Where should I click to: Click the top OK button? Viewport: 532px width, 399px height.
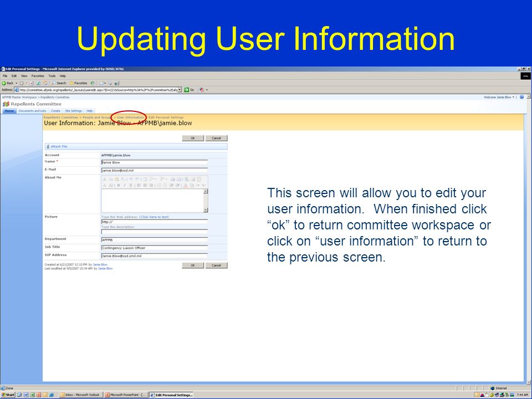(193, 138)
